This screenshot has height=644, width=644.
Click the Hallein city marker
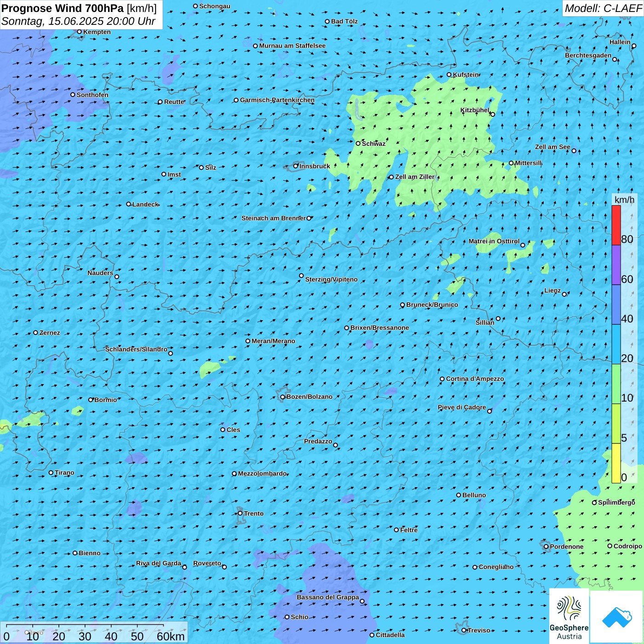(634, 46)
